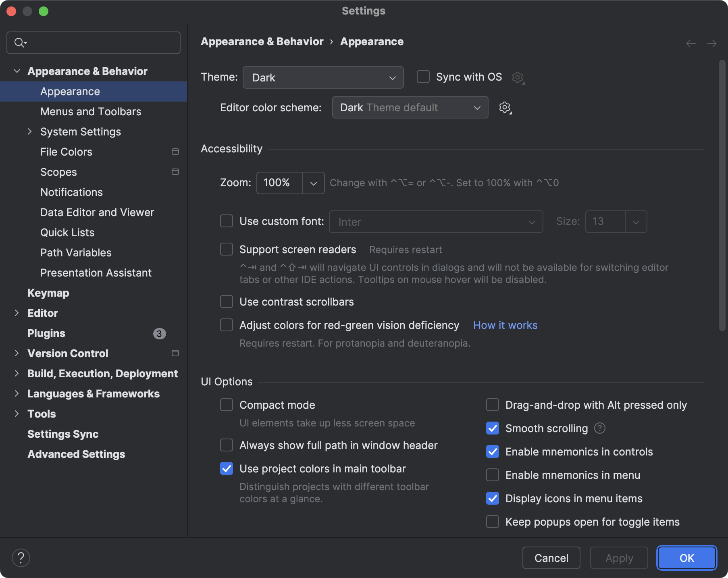This screenshot has width=728, height=578.
Task: Click the editor color scheme gear icon
Action: (505, 107)
